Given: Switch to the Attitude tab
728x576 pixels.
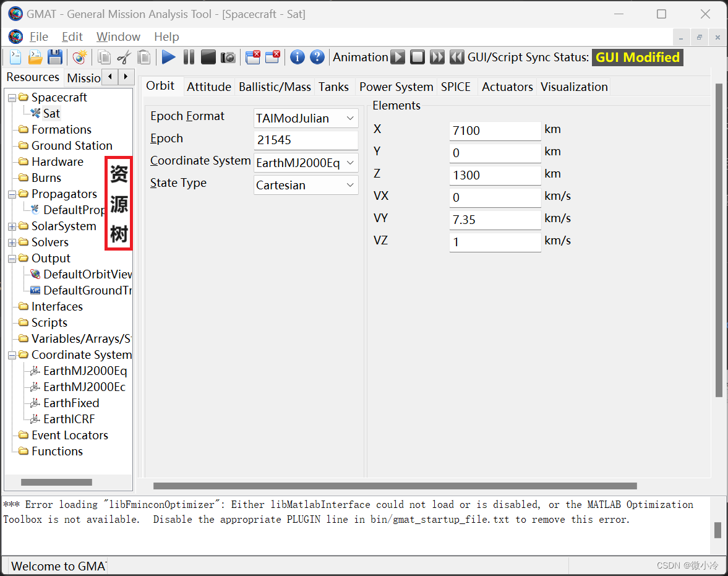Looking at the screenshot, I should [209, 87].
